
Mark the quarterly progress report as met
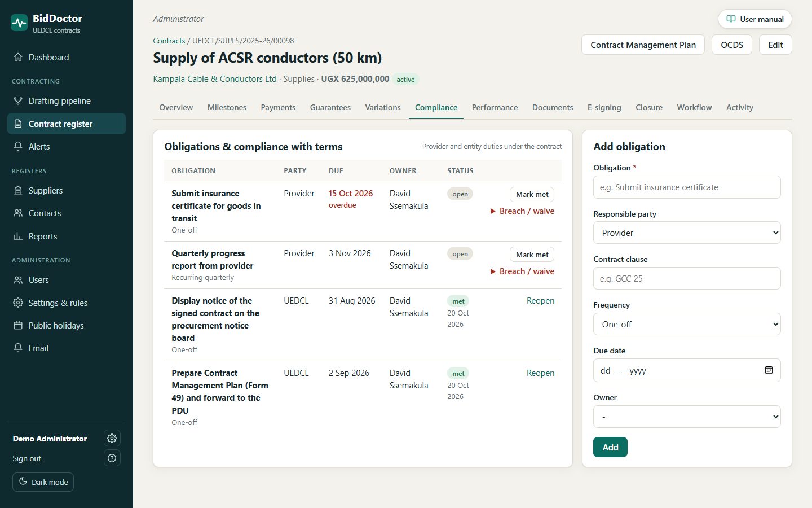[x=532, y=255]
